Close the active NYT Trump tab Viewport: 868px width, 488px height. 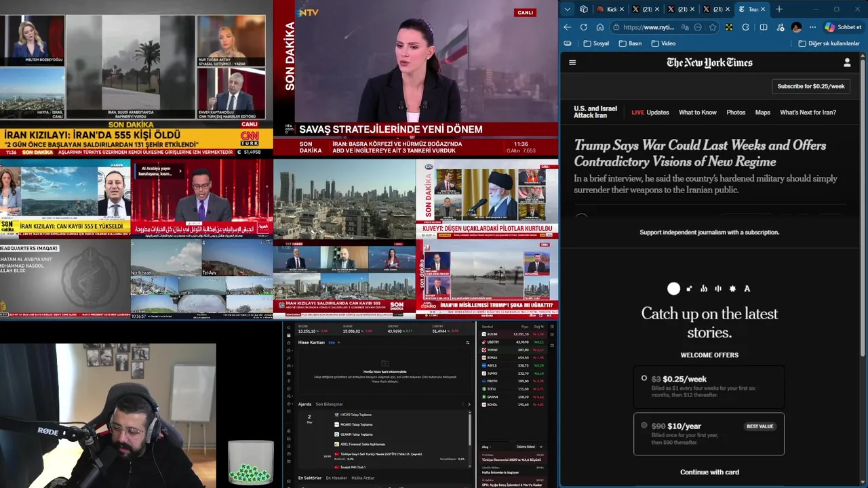click(763, 9)
